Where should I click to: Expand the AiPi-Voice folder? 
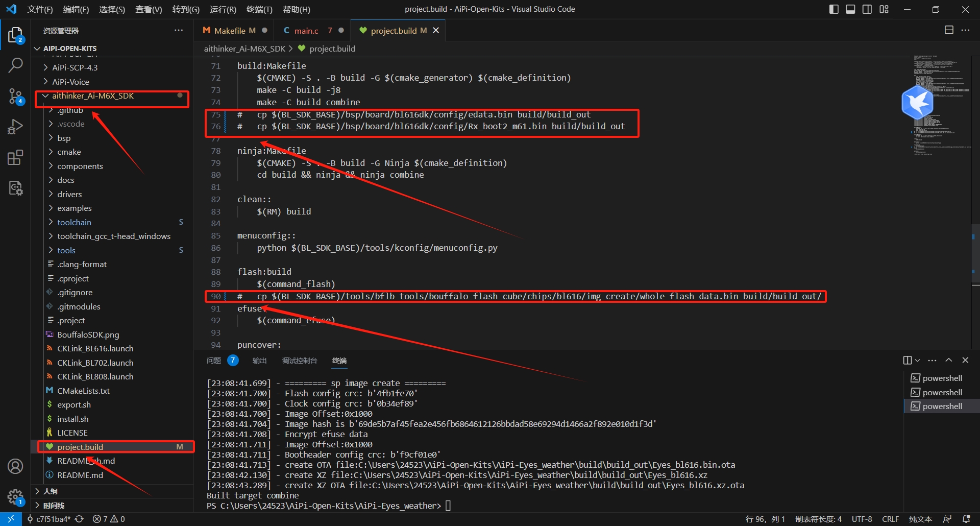[x=112, y=82]
